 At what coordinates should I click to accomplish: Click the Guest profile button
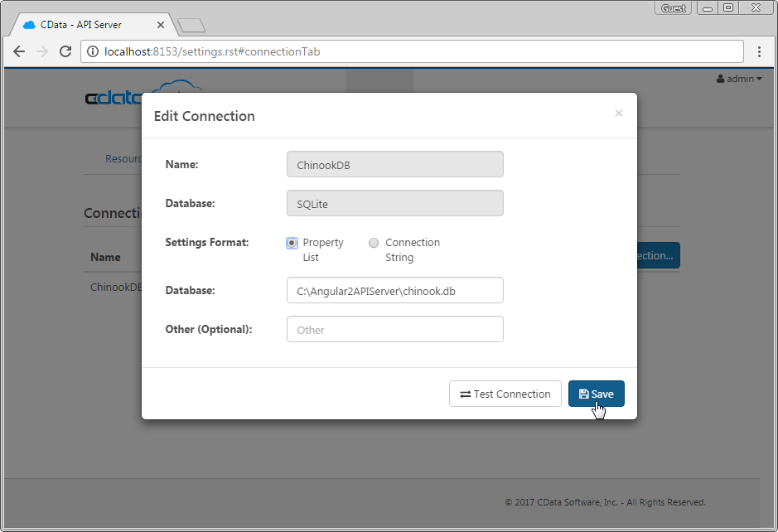[x=673, y=7]
